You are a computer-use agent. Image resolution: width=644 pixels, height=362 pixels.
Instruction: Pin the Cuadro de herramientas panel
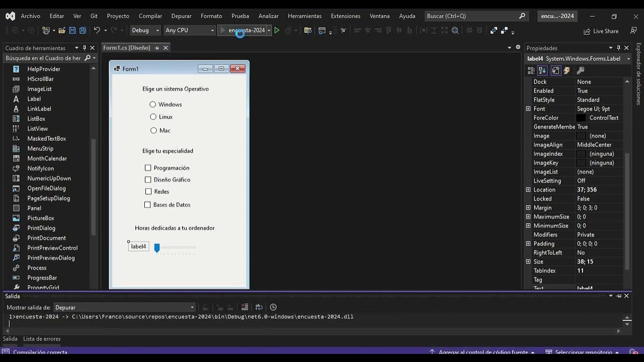coord(84,48)
